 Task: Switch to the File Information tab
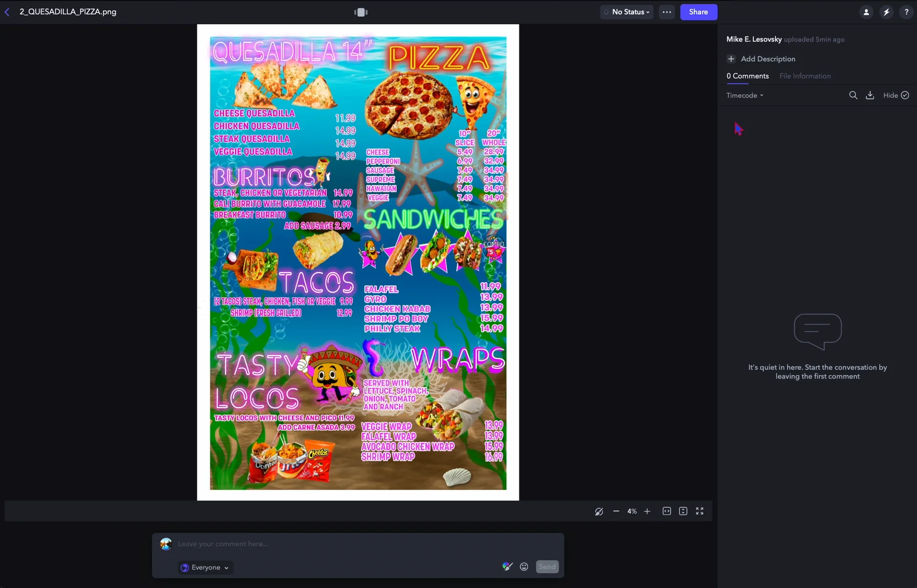tap(805, 76)
